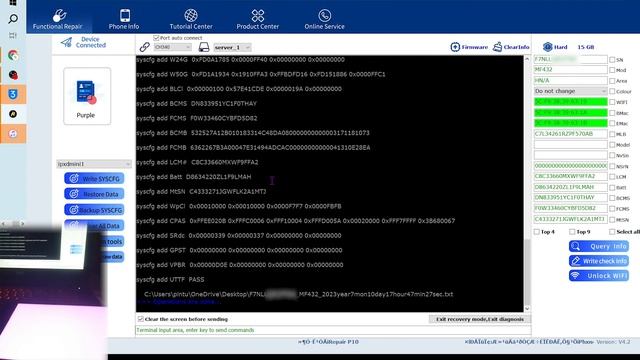Viewport: 640px width, 360px height.
Task: Click the Hard disk icon
Action: [x=548, y=47]
